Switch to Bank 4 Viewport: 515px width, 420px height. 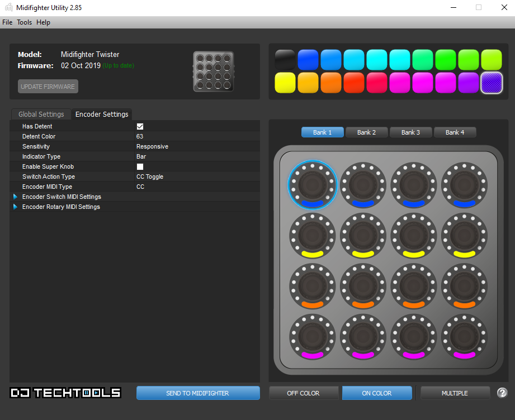point(455,132)
